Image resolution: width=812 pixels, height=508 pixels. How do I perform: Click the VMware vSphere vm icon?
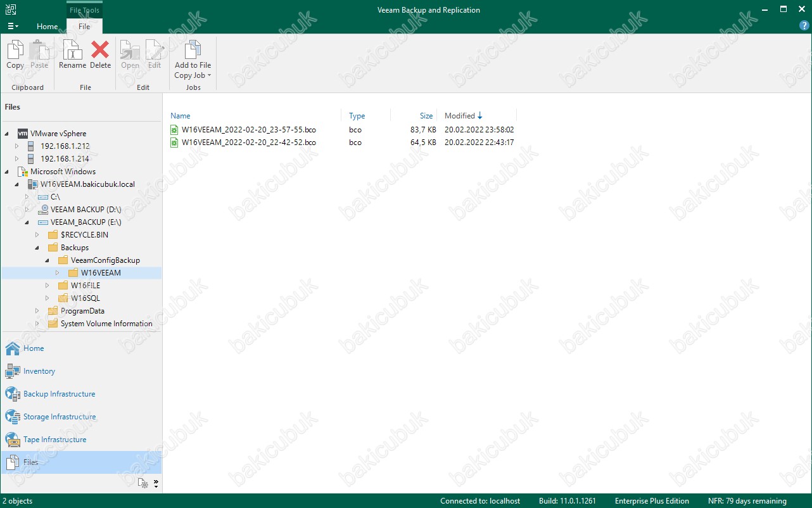[23, 134]
